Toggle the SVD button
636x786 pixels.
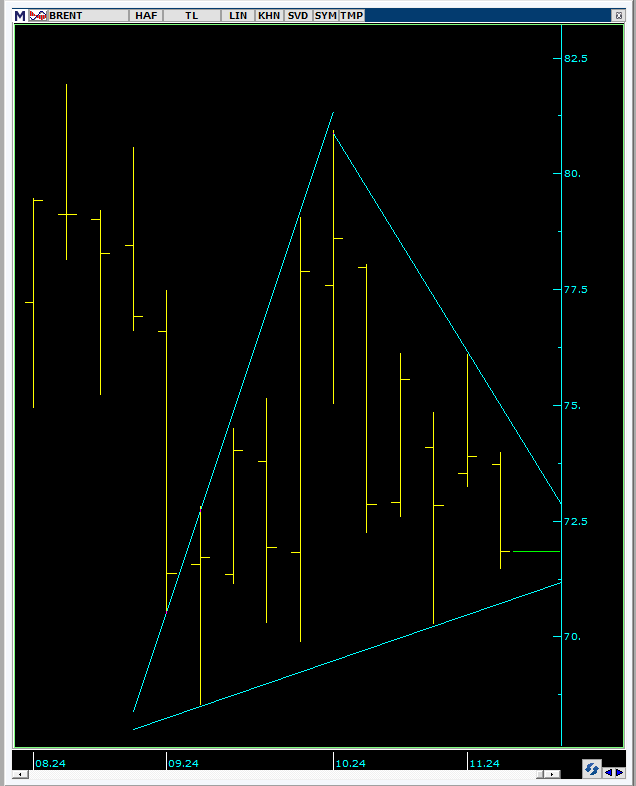[x=298, y=16]
